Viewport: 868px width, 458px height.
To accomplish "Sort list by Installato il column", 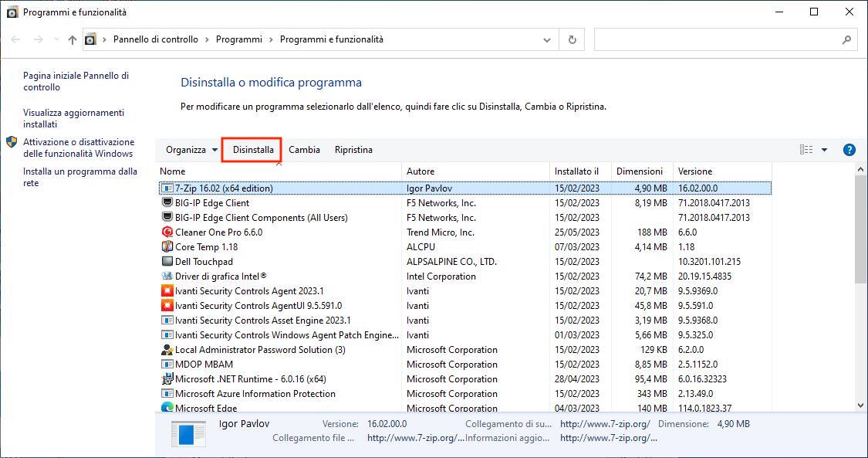I will coord(576,171).
